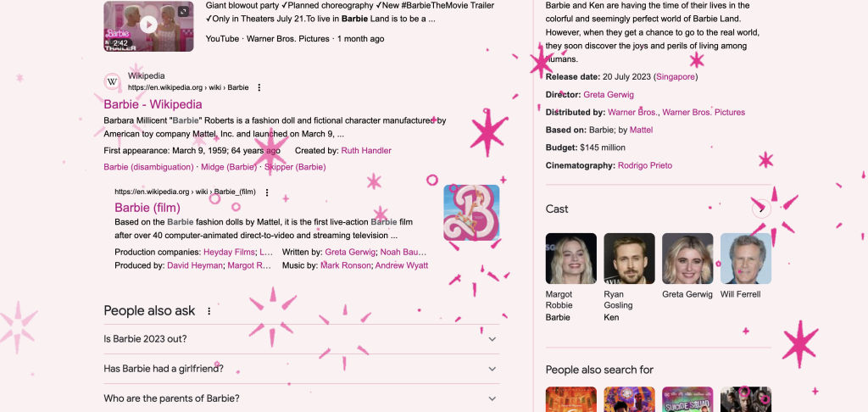Open the Barbie (film) result title

tap(147, 208)
